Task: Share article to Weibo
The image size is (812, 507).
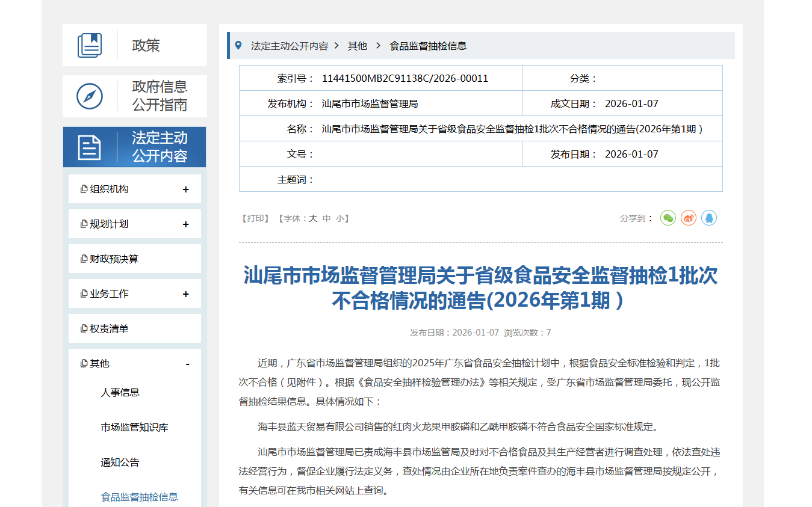Action: (689, 218)
